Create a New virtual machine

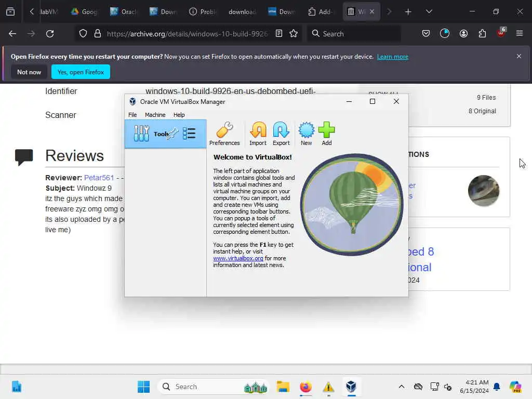click(306, 134)
